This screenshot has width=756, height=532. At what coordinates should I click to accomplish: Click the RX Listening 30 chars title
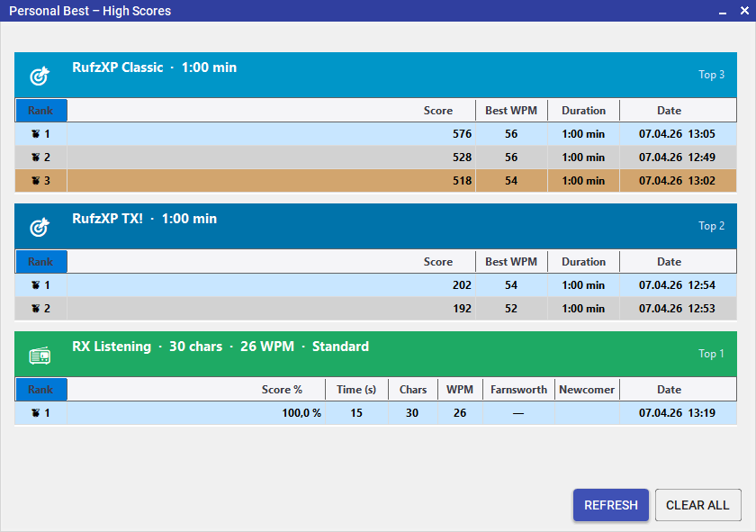pos(220,347)
